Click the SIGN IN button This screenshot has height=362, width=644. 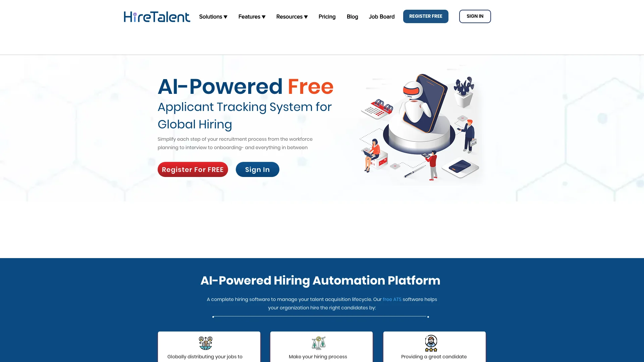coord(475,16)
